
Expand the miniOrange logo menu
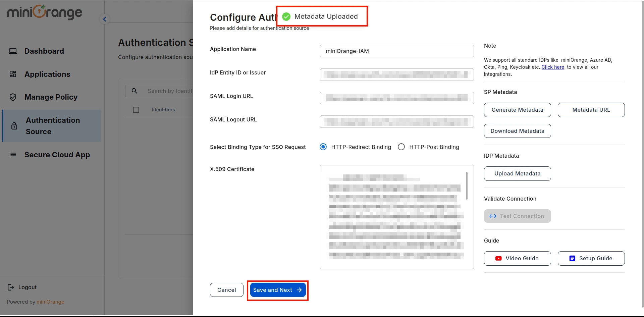(x=44, y=12)
